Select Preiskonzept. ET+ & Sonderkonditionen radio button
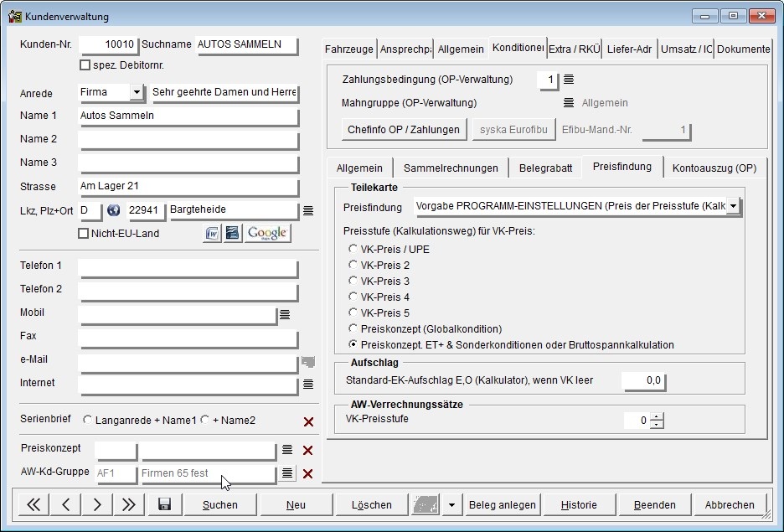The height and width of the screenshot is (532, 784). point(353,344)
